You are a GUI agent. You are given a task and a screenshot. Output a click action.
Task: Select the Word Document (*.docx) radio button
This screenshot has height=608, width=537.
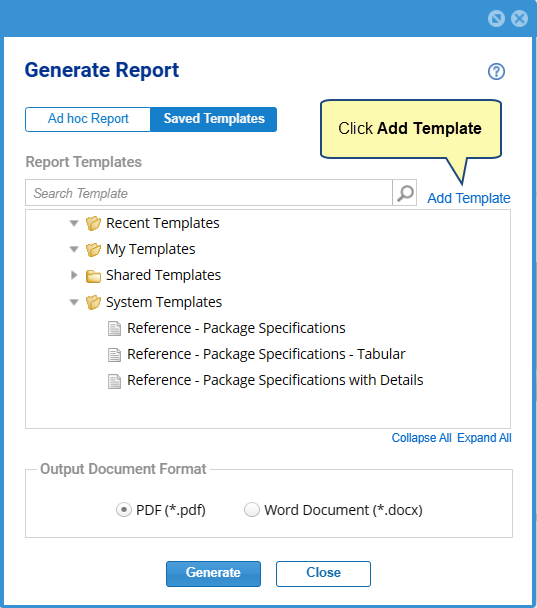252,510
